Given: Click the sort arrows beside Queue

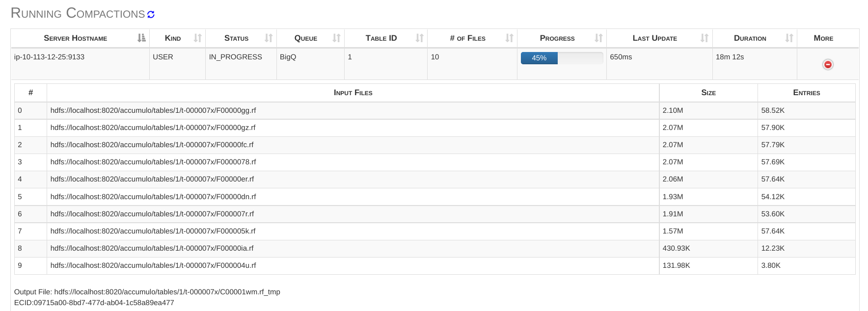Looking at the screenshot, I should coord(336,38).
